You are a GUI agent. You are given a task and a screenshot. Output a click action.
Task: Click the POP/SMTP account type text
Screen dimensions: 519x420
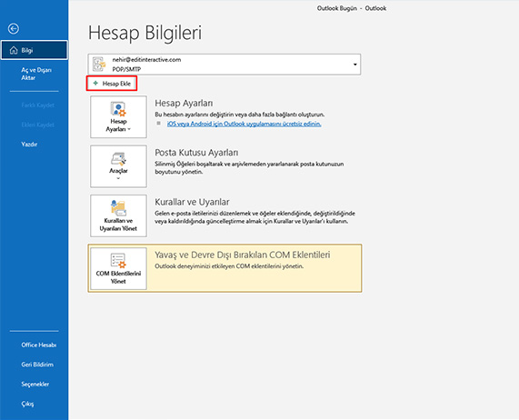coord(126,69)
